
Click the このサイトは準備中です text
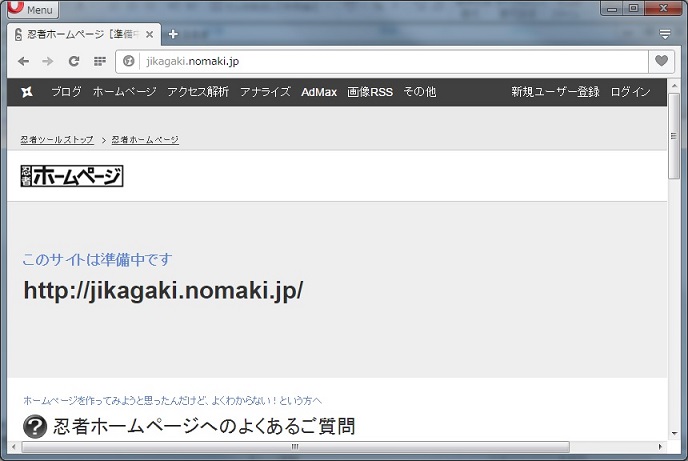coord(97,260)
